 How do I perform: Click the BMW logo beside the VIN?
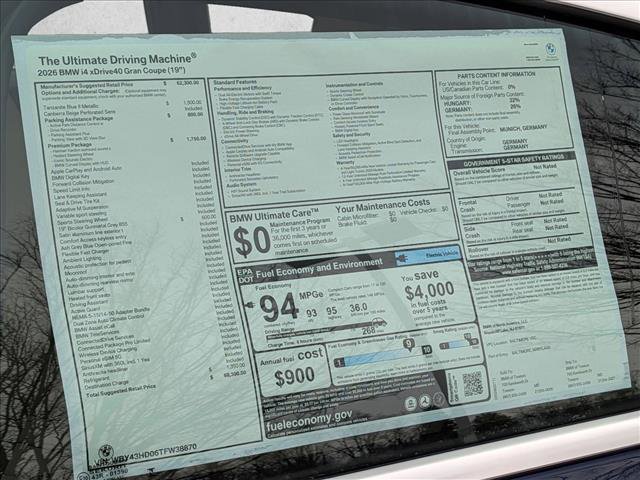pyautogui.click(x=105, y=452)
